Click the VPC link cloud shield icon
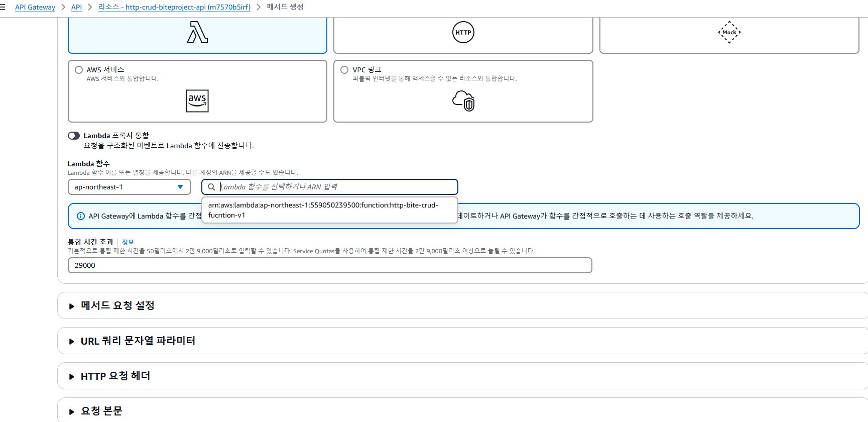Screen dimensions: 868x422 point(463,101)
